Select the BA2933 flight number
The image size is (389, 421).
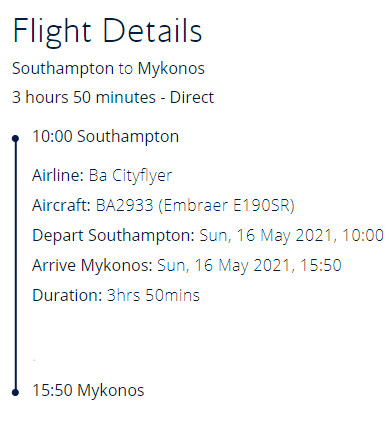(125, 205)
